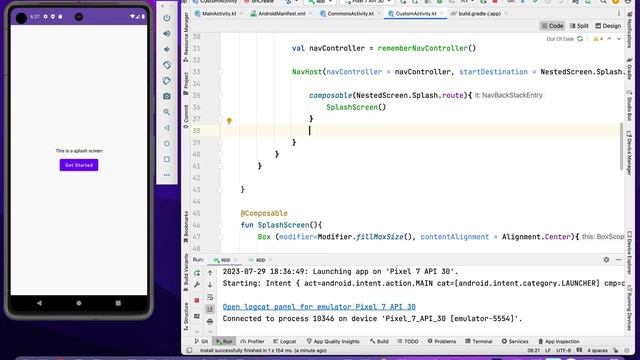The image size is (640, 360).
Task: Open the TODO tool window
Action: click(408, 341)
